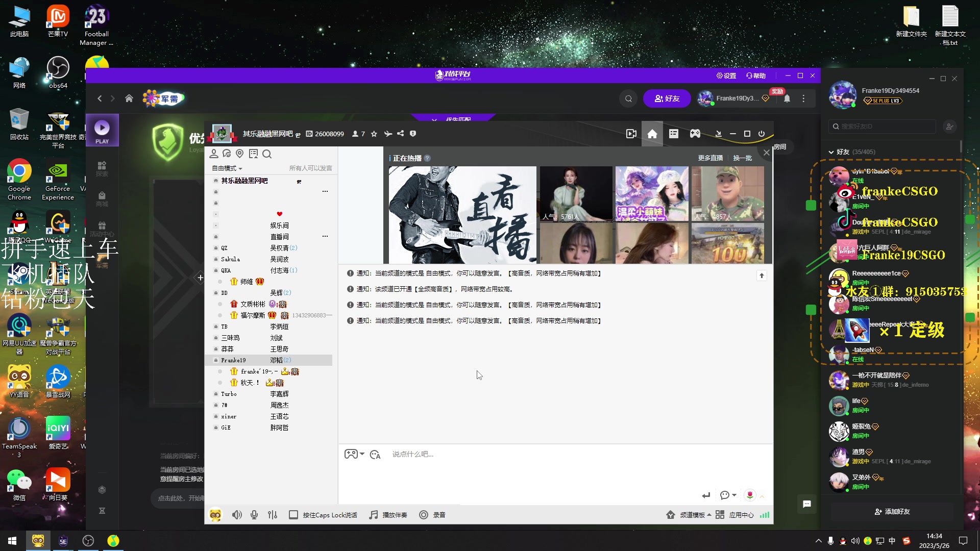Click 播放伴奏 music accompaniment button
The height and width of the screenshot is (551, 980).
388,515
